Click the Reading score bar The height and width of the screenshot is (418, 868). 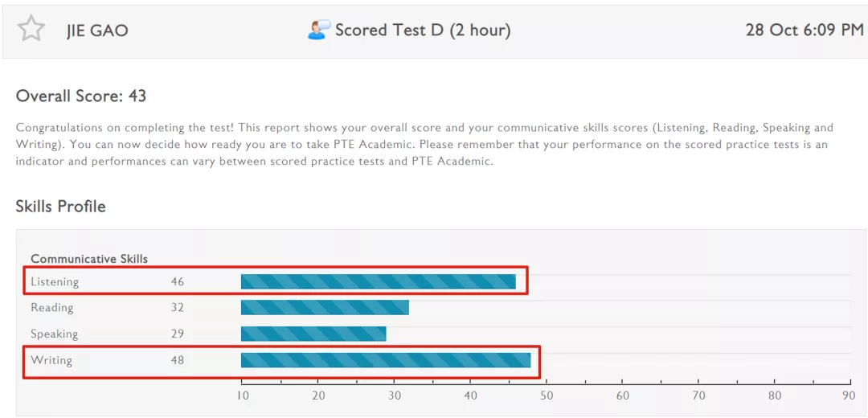coord(325,307)
